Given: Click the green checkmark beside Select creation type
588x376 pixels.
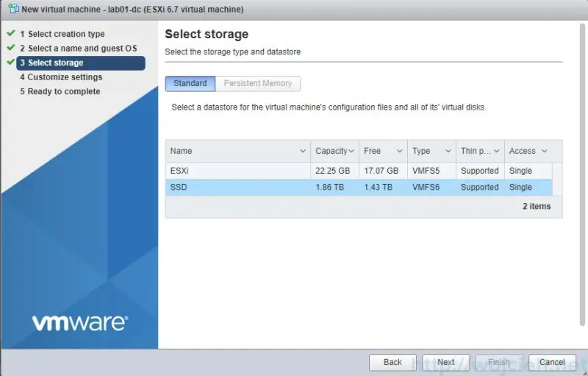Looking at the screenshot, I should tap(10, 34).
